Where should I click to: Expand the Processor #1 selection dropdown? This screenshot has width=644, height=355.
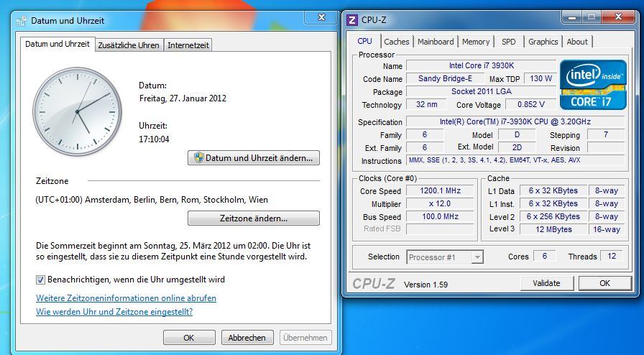477,257
